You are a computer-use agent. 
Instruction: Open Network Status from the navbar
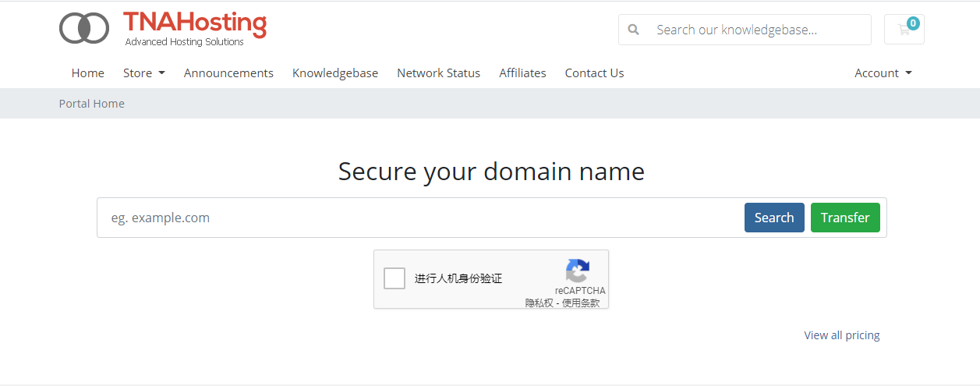(x=438, y=73)
